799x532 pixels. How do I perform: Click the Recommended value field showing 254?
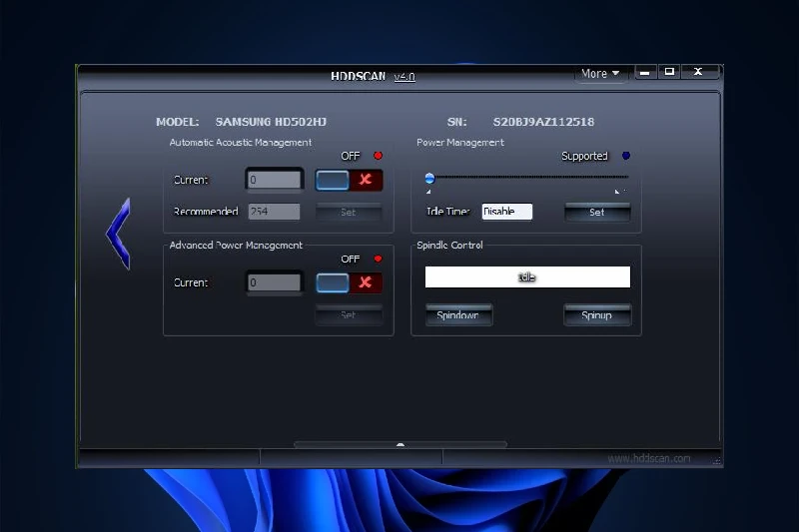[x=274, y=212]
